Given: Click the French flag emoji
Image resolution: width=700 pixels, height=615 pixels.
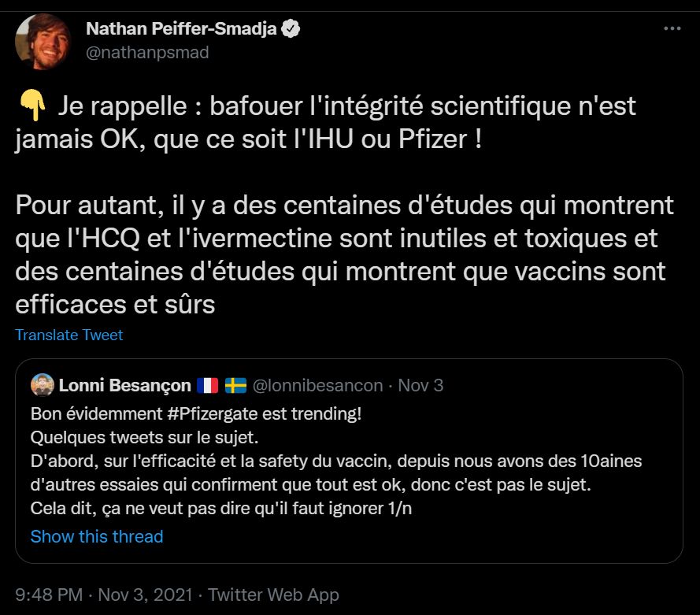Looking at the screenshot, I should click(x=206, y=386).
